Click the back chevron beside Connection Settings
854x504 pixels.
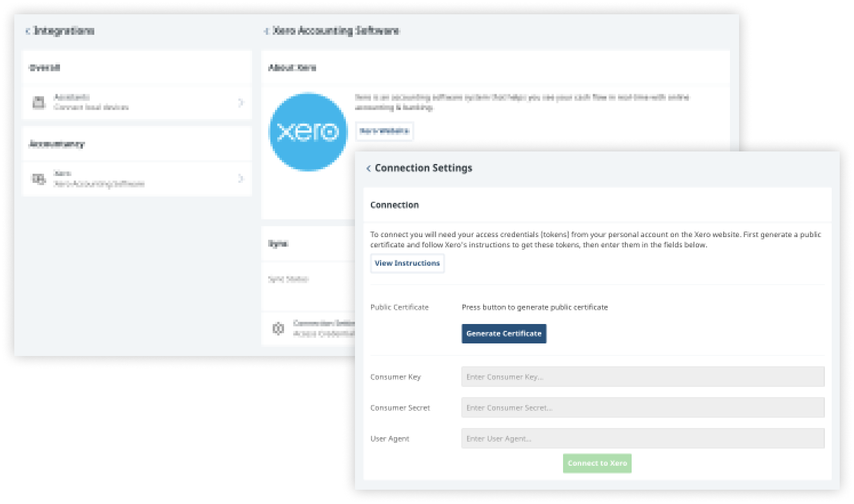(369, 168)
